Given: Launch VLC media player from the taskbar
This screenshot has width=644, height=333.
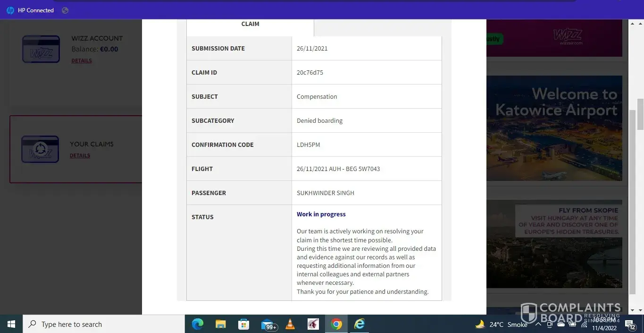Looking at the screenshot, I should pyautogui.click(x=290, y=324).
